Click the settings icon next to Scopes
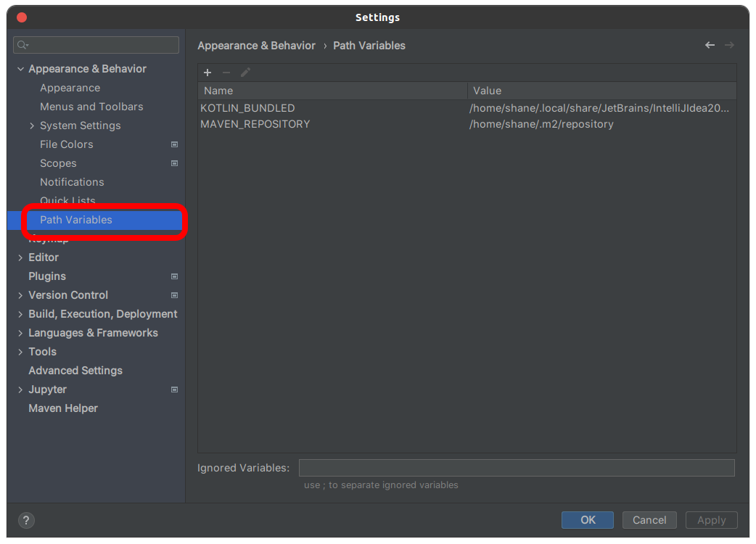 tap(174, 163)
